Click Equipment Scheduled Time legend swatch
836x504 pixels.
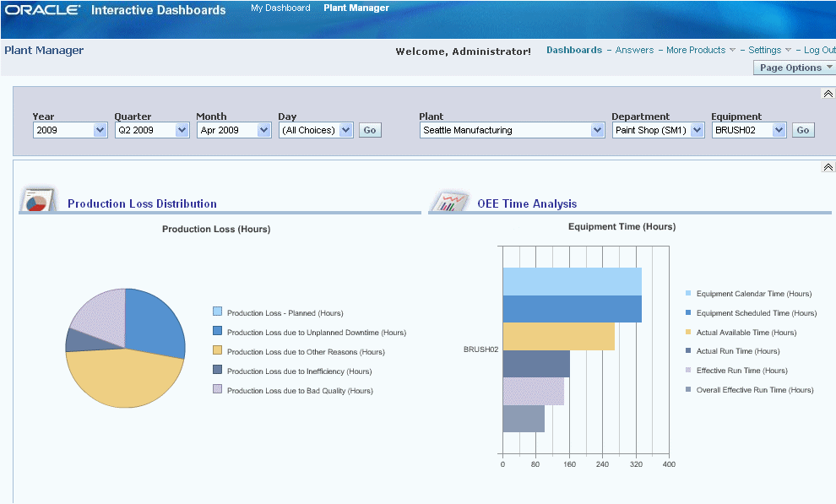tap(688, 312)
